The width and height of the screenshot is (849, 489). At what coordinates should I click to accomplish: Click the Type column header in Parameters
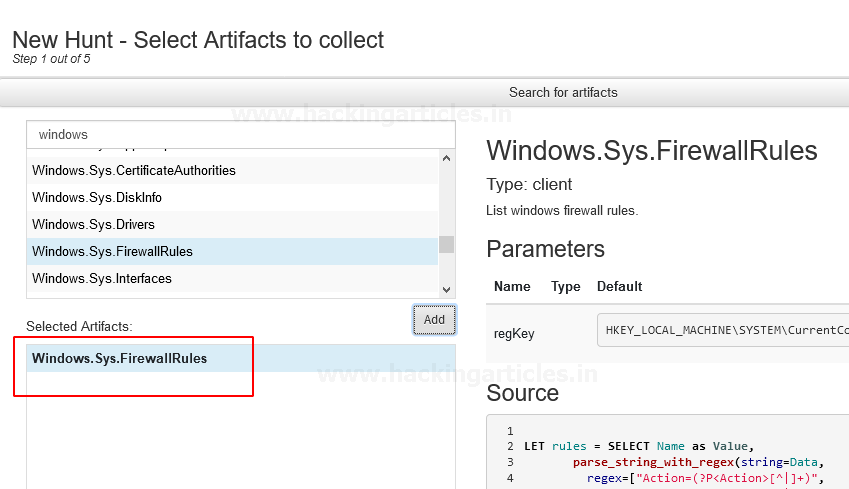(565, 286)
